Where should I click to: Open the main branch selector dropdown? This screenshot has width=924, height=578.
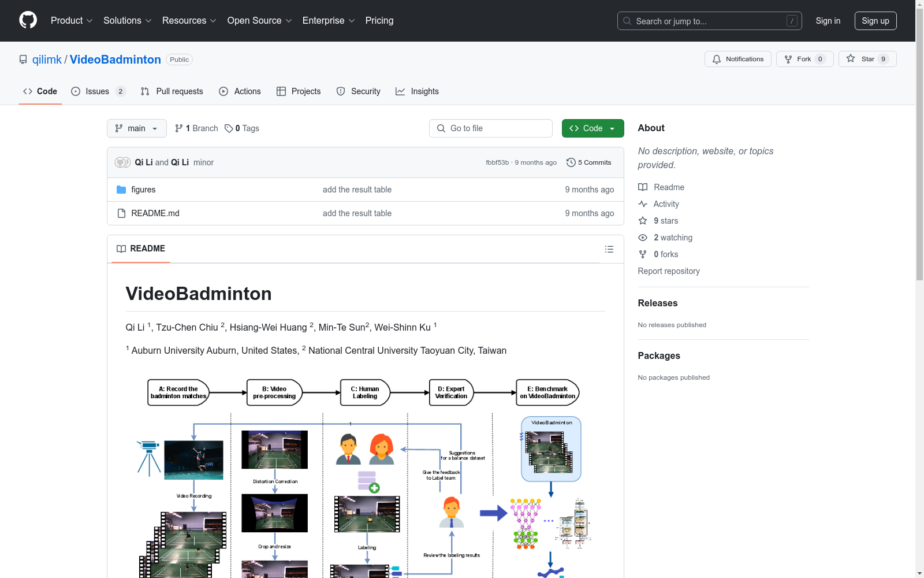137,128
